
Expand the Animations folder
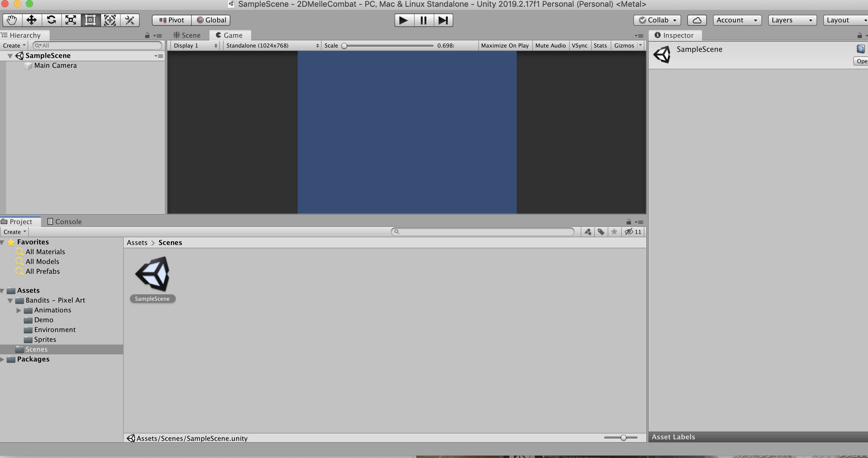(19, 310)
